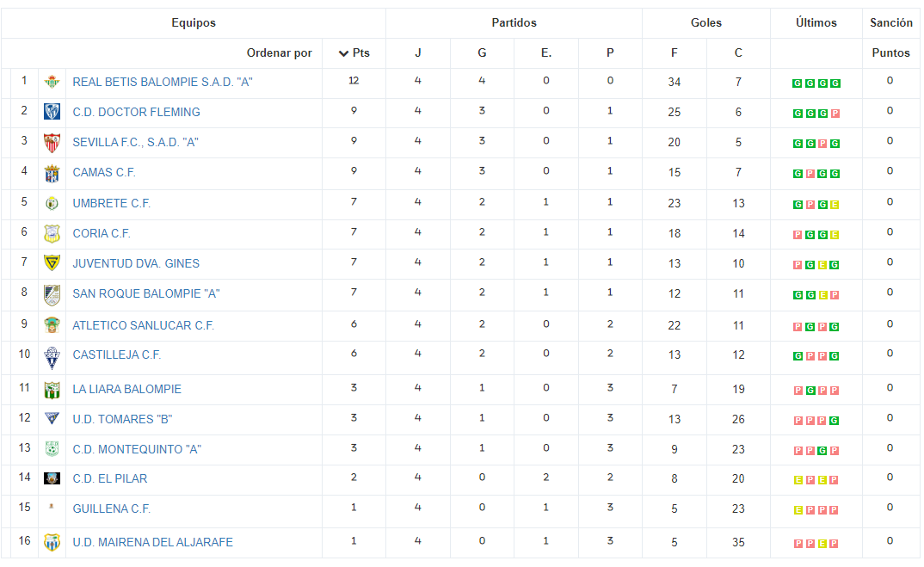The image size is (924, 567).
Task: Open the UMBRETE C.F. team link
Action: pos(111,203)
